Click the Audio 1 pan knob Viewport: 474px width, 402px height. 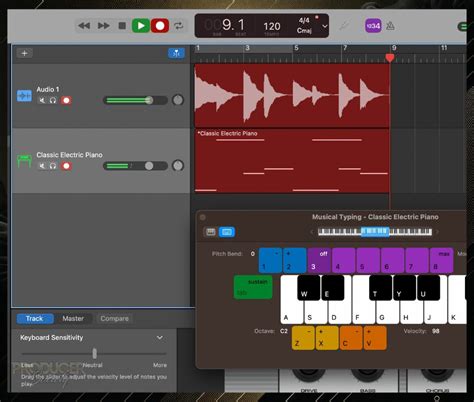pos(178,100)
